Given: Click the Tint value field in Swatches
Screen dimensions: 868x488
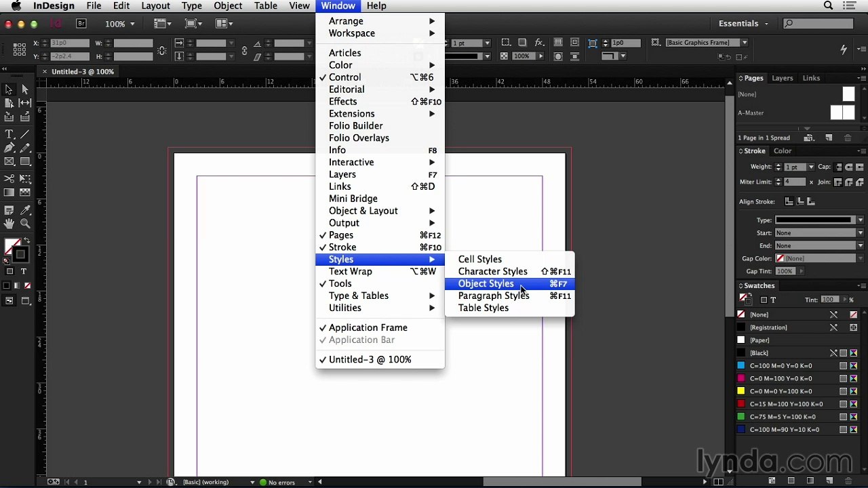Looking at the screenshot, I should pyautogui.click(x=829, y=300).
